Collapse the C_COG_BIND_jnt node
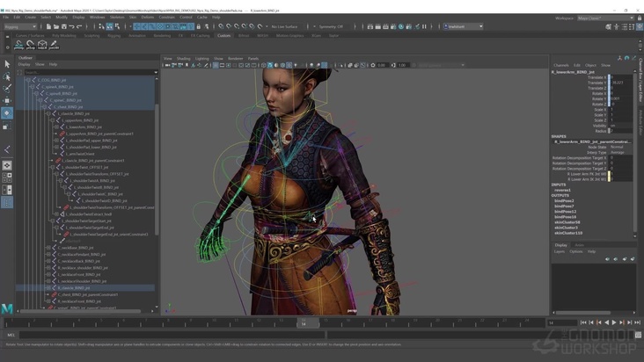This screenshot has width=644, height=362. pyautogui.click(x=28, y=80)
